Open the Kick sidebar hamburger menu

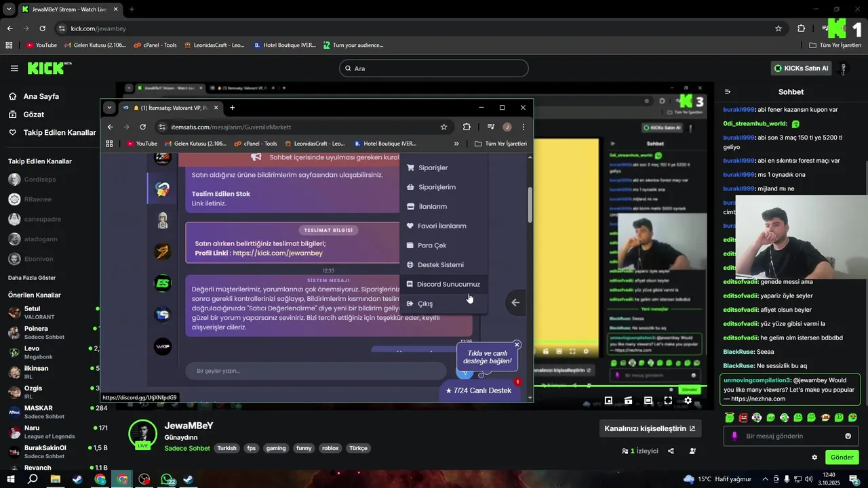(x=14, y=68)
